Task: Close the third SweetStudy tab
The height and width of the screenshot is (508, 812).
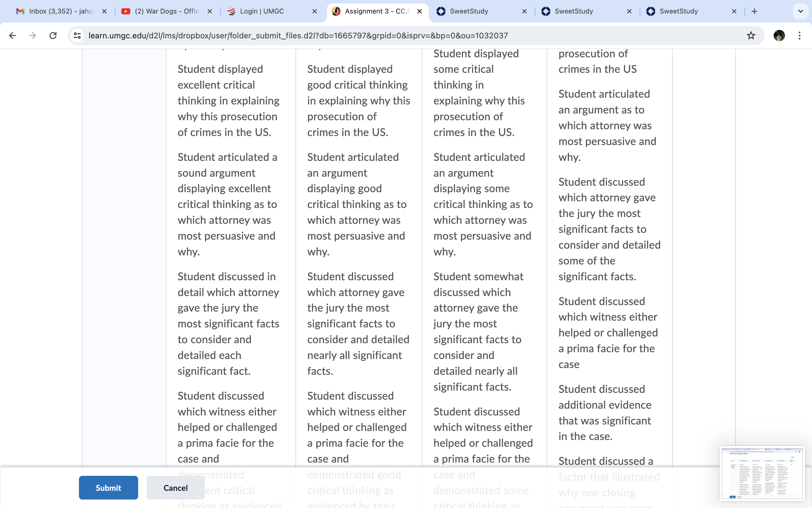Action: point(734,11)
